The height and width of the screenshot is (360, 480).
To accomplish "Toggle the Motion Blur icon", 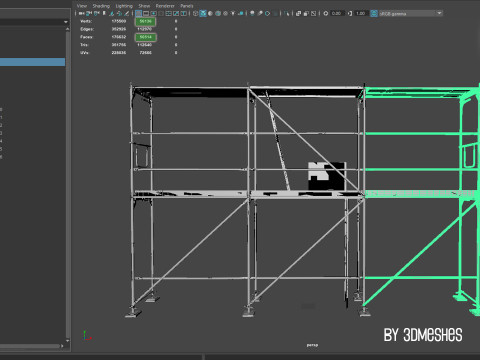I will point(260,13).
